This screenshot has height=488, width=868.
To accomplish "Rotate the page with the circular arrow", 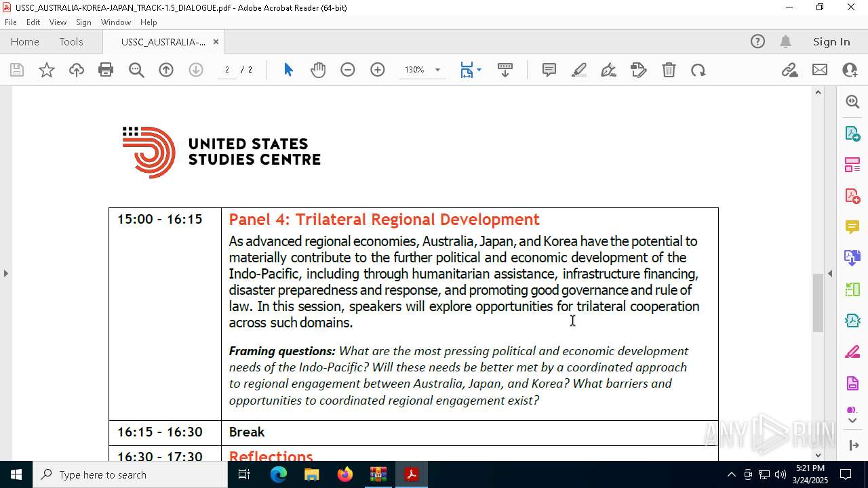I will coord(698,70).
